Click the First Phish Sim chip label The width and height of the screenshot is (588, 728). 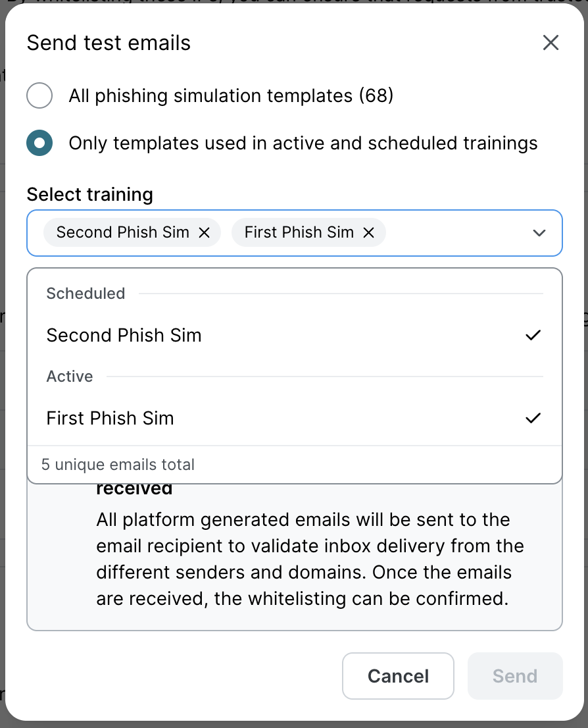[x=299, y=233]
